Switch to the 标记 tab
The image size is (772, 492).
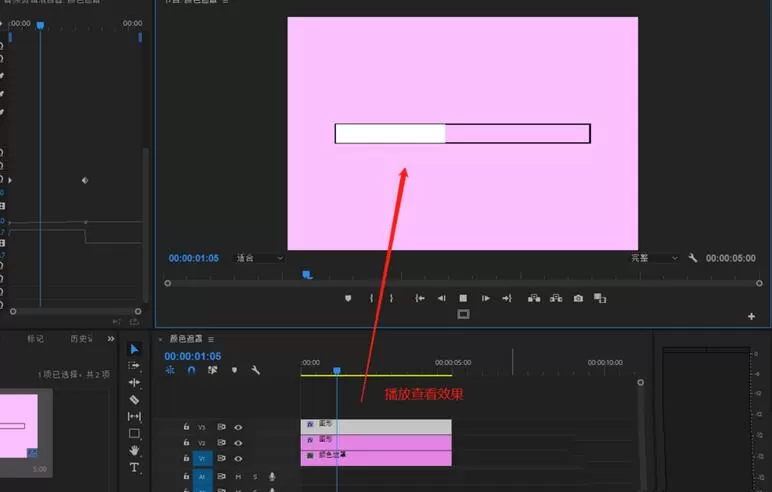[35, 339]
